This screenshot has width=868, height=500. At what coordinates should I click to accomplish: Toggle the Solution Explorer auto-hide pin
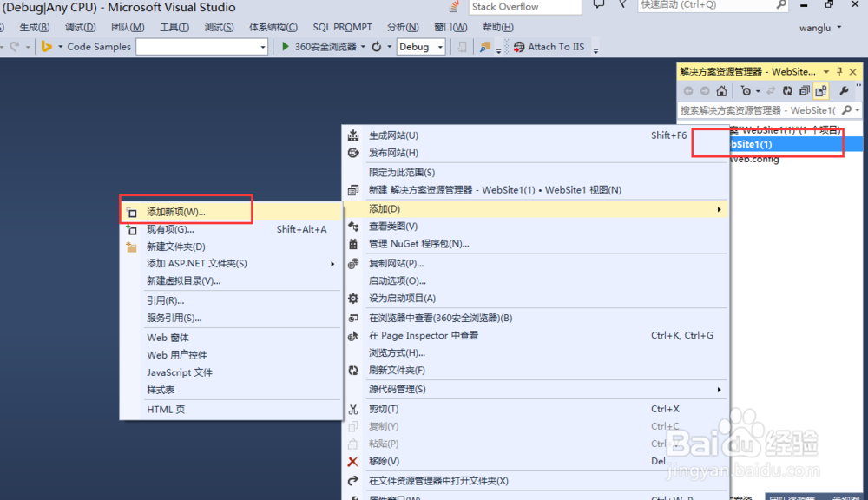pos(839,71)
